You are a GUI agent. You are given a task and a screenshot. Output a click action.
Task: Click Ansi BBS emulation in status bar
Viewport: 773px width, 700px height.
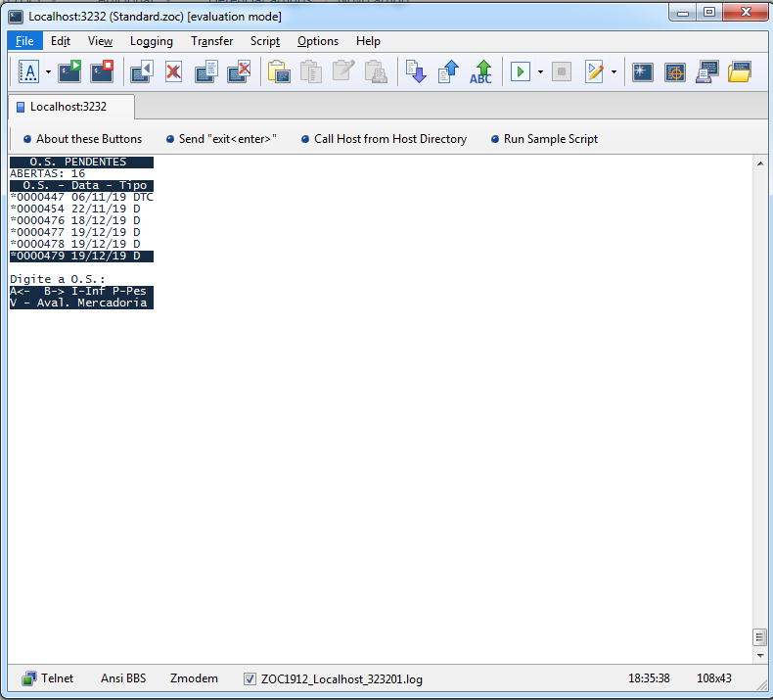pyautogui.click(x=123, y=678)
